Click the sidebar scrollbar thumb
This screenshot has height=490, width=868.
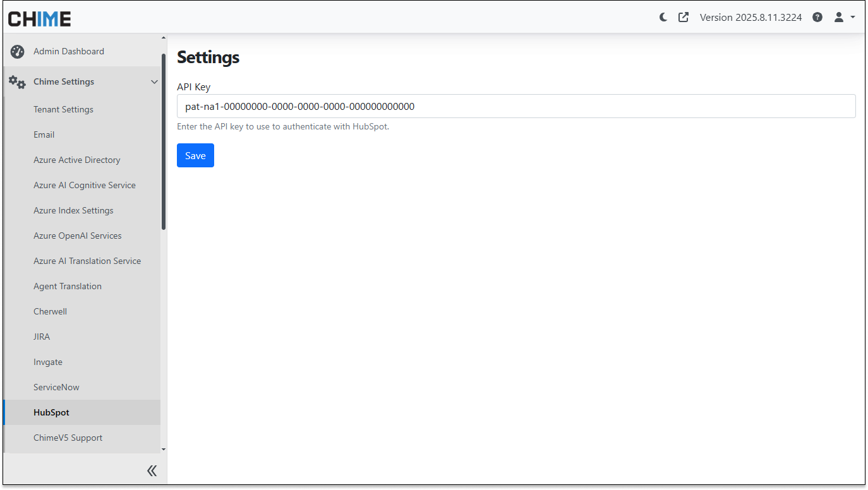(x=164, y=141)
